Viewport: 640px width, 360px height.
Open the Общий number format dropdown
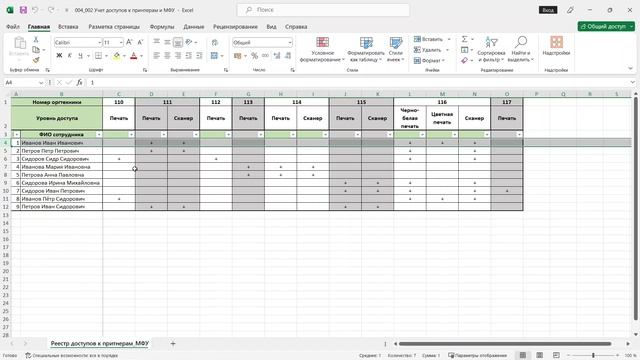290,42
